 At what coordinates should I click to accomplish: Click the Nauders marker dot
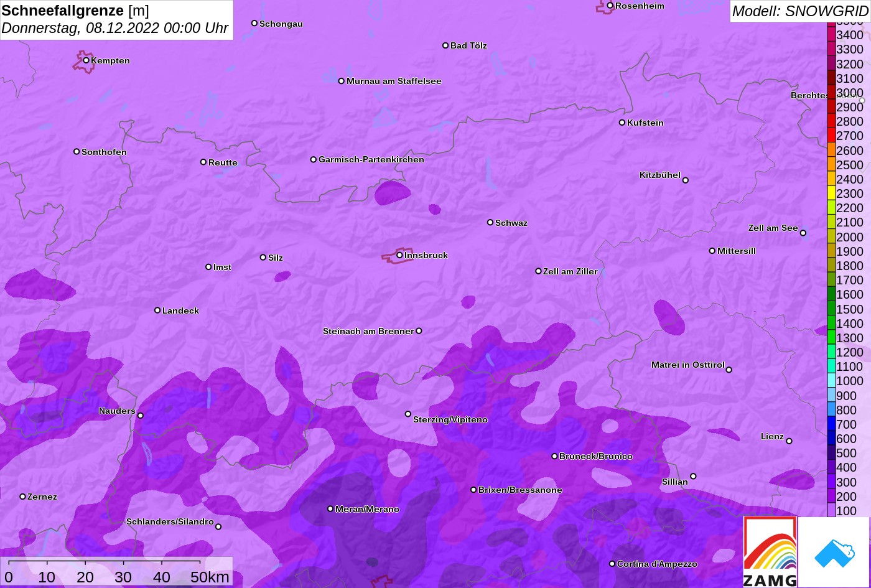coord(141,416)
